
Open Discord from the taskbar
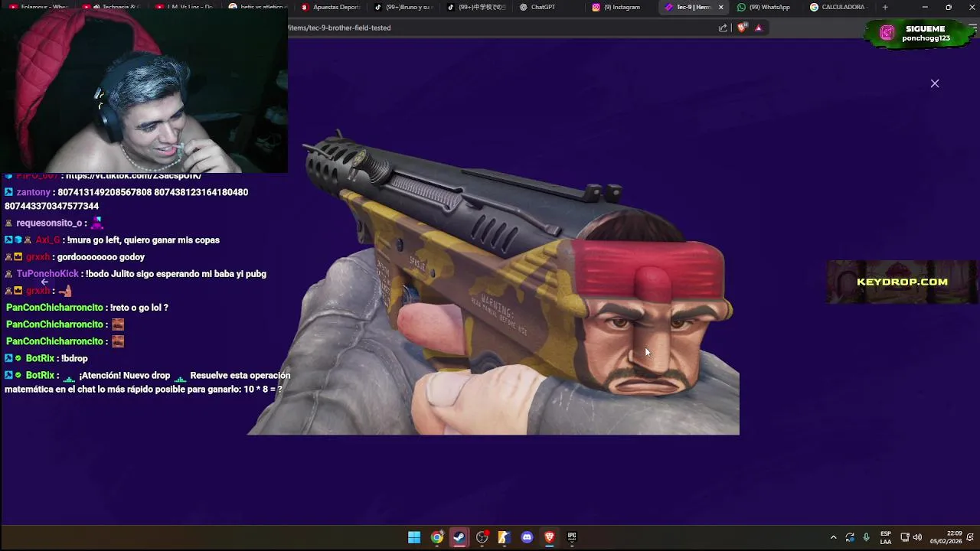click(527, 537)
